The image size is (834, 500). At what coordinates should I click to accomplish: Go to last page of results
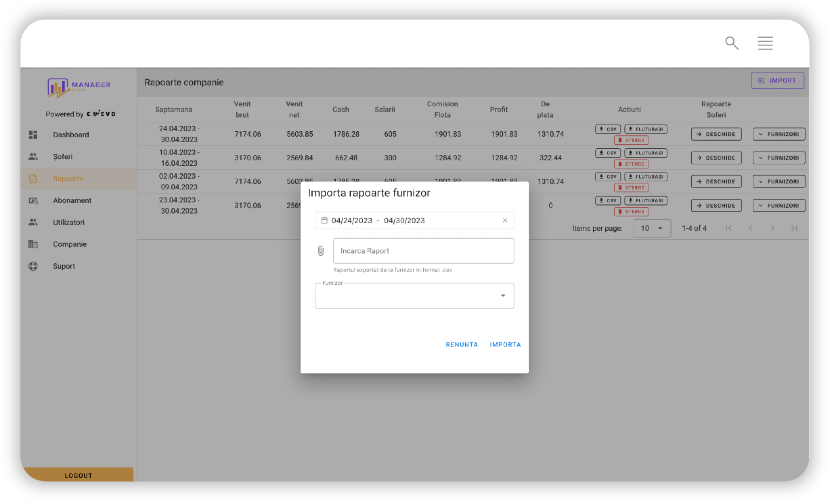point(794,228)
